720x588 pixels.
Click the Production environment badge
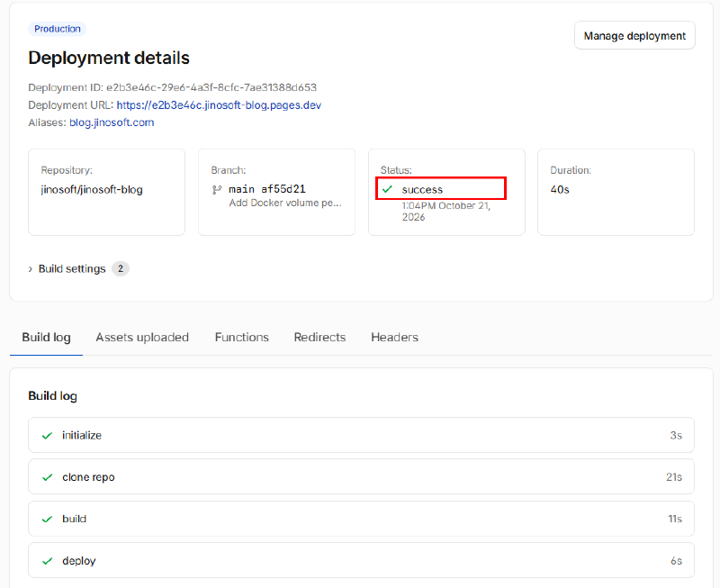coord(58,29)
